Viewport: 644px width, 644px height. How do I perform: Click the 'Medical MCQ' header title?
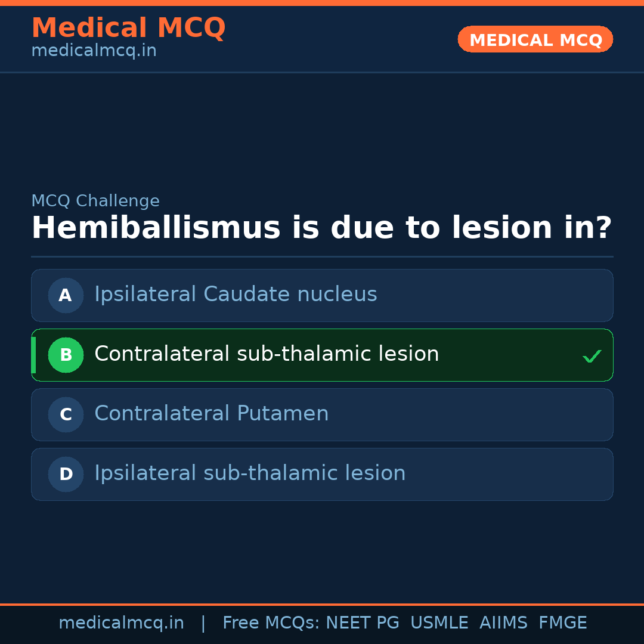[x=128, y=28]
